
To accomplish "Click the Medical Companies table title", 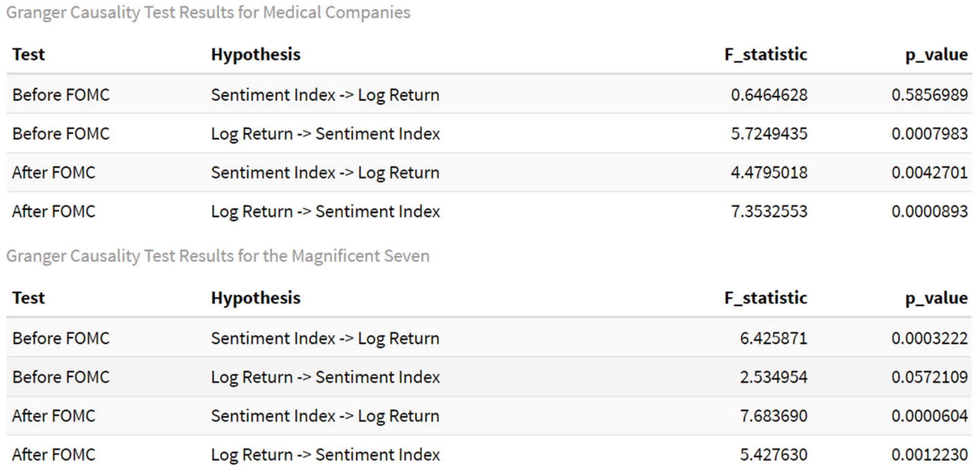I will (208, 13).
